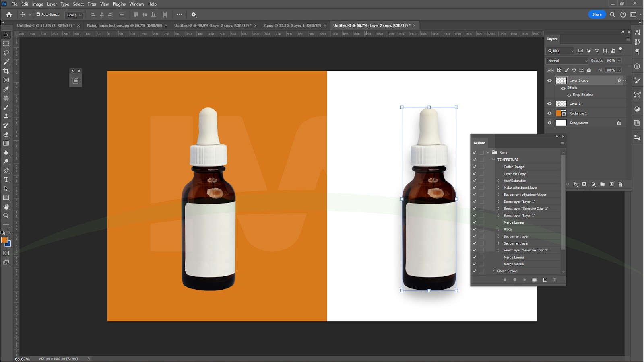Open the Auto-Select Group dropdown
This screenshot has height=362, width=644.
tap(74, 15)
